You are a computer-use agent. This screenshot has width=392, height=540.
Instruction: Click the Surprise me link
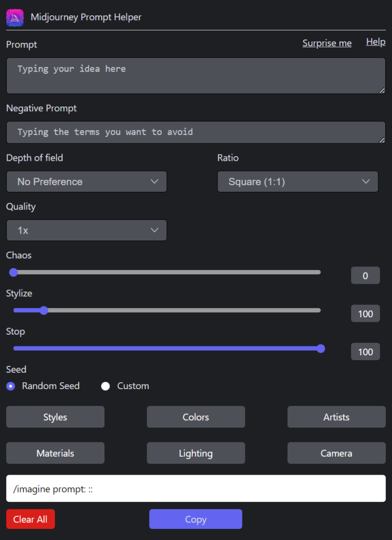click(x=327, y=43)
